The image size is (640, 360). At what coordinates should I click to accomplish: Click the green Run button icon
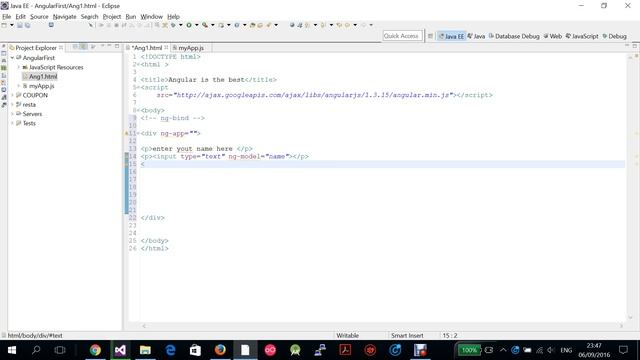[x=189, y=25]
